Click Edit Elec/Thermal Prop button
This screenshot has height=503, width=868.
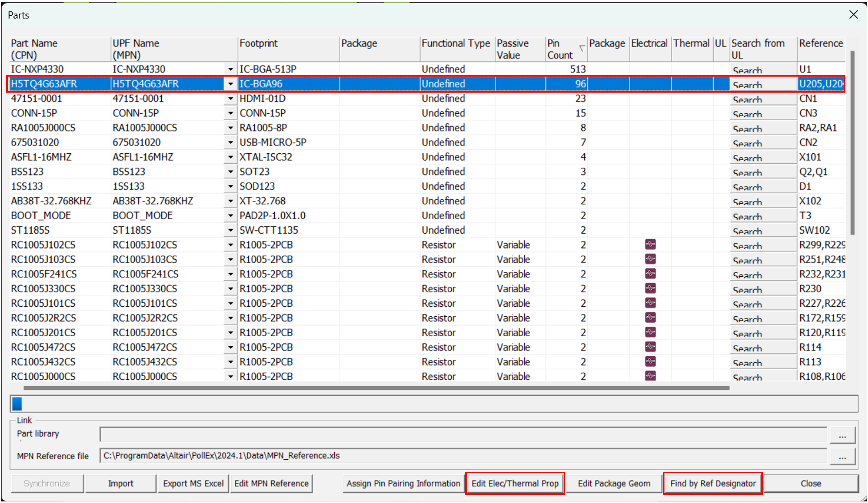point(515,483)
